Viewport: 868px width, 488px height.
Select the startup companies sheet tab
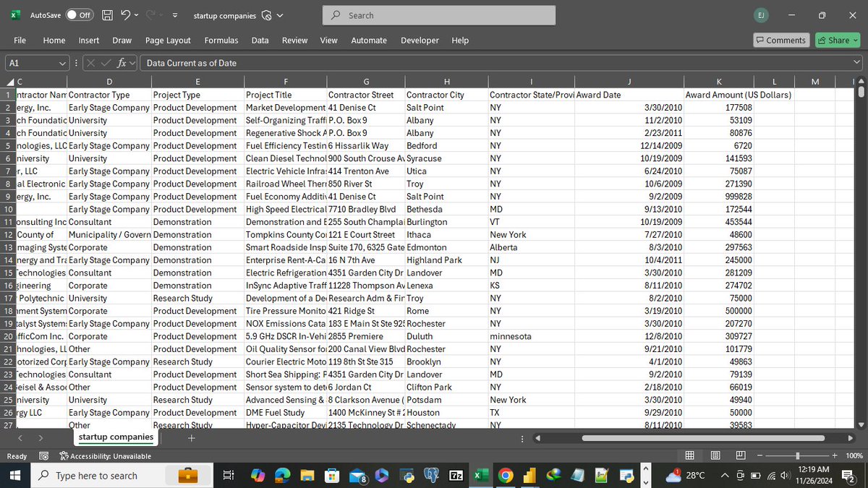[116, 437]
